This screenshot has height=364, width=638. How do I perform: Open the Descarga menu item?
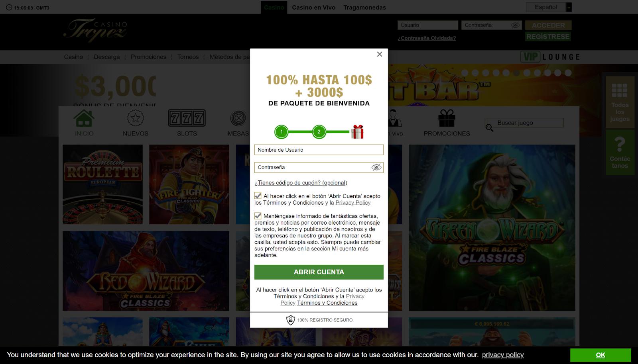[x=106, y=57]
